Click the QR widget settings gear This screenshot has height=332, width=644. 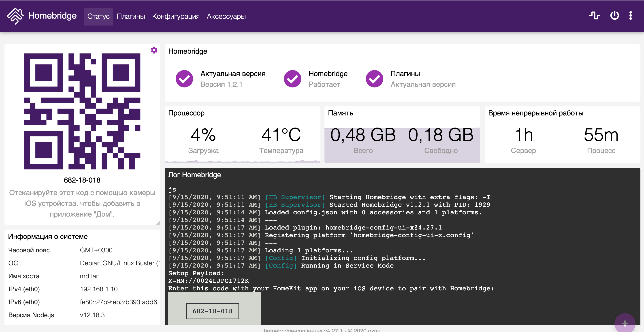(x=154, y=50)
